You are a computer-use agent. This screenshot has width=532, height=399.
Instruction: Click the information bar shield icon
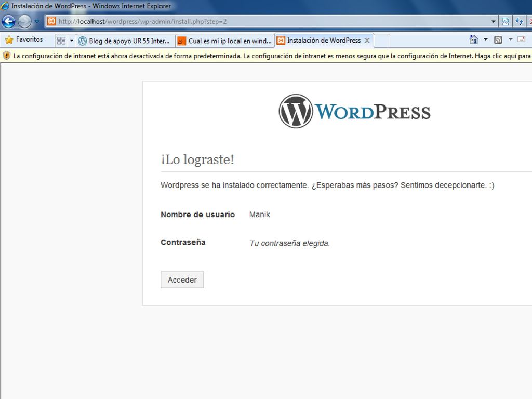(x=6, y=55)
